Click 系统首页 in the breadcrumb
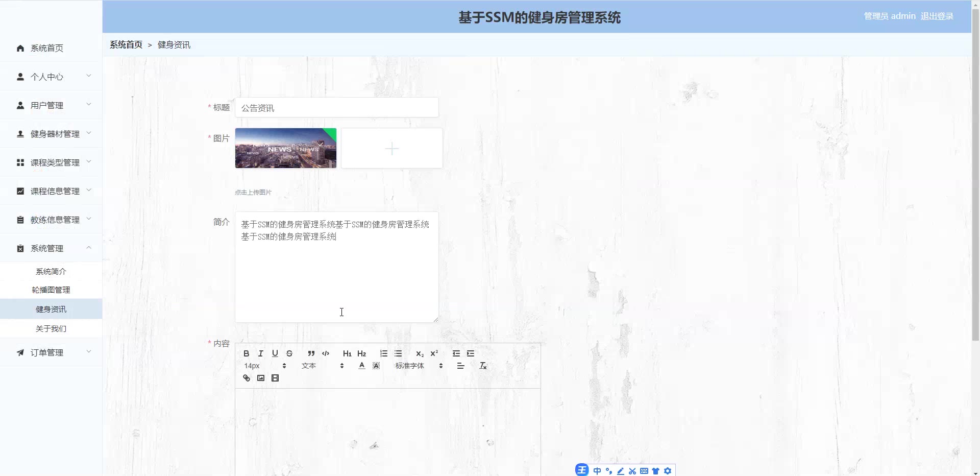Viewport: 980px width, 476px height. pyautogui.click(x=126, y=45)
